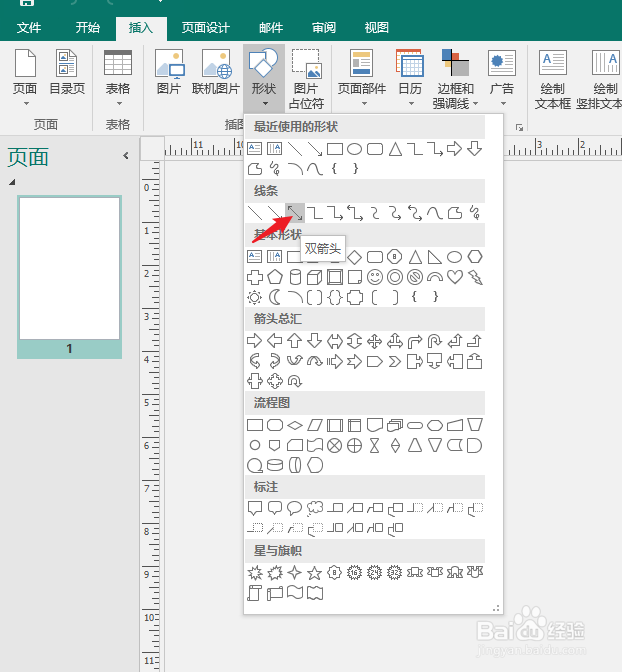
Task: Pick the sun basic shape
Action: [x=255, y=297]
